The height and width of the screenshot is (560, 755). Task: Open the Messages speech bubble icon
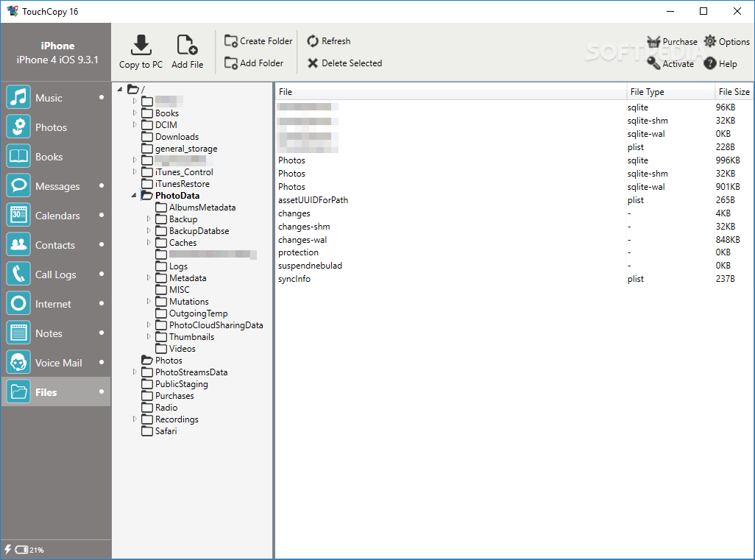[x=18, y=185]
